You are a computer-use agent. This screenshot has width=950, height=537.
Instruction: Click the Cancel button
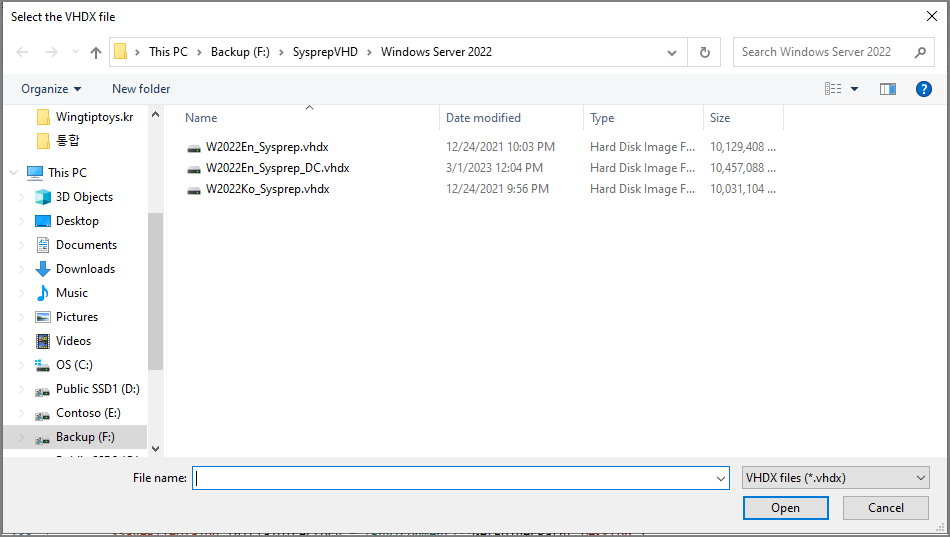[886, 508]
